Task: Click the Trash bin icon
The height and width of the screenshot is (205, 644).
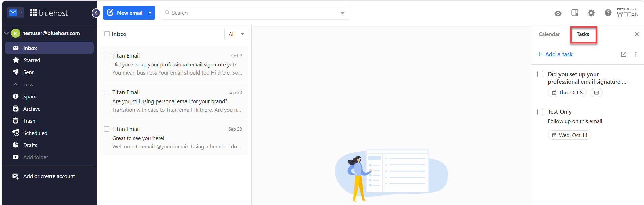Action: 15,121
